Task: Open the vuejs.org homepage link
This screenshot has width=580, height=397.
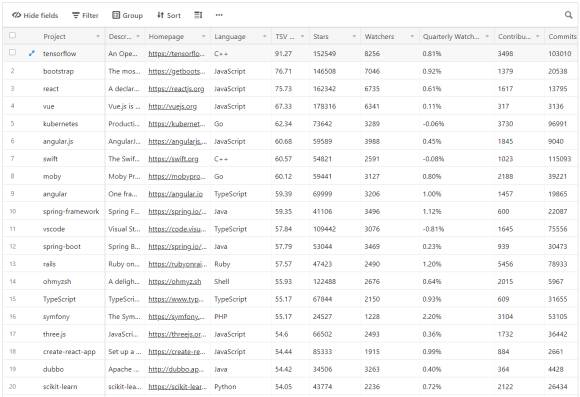Action: pyautogui.click(x=172, y=107)
